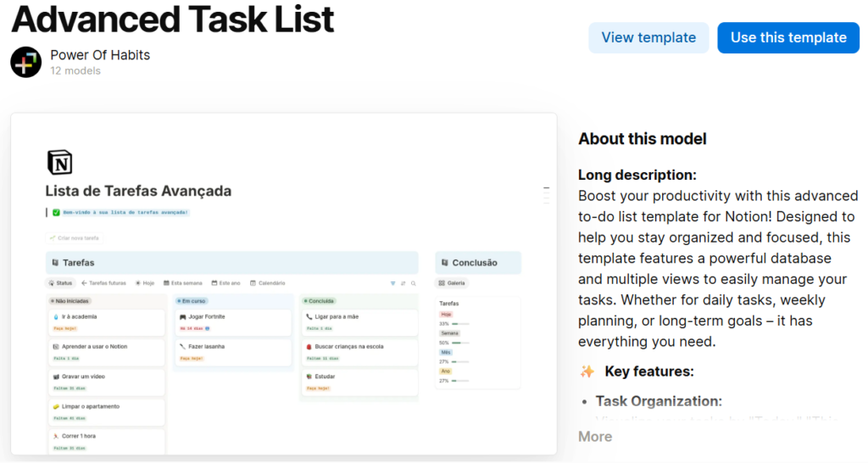868x463 pixels.
Task: Expand description with the More link
Action: tap(595, 437)
